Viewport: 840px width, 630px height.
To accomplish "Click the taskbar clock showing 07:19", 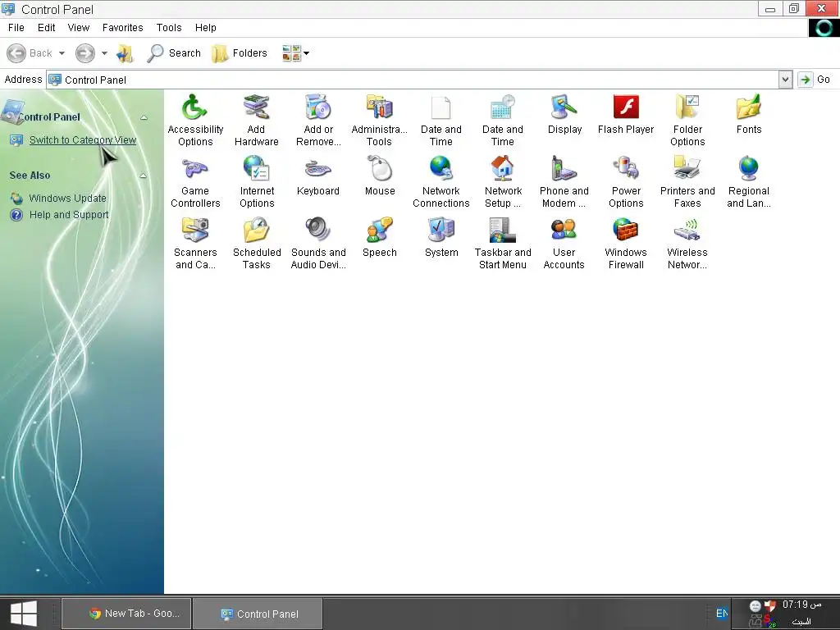I will (x=801, y=605).
